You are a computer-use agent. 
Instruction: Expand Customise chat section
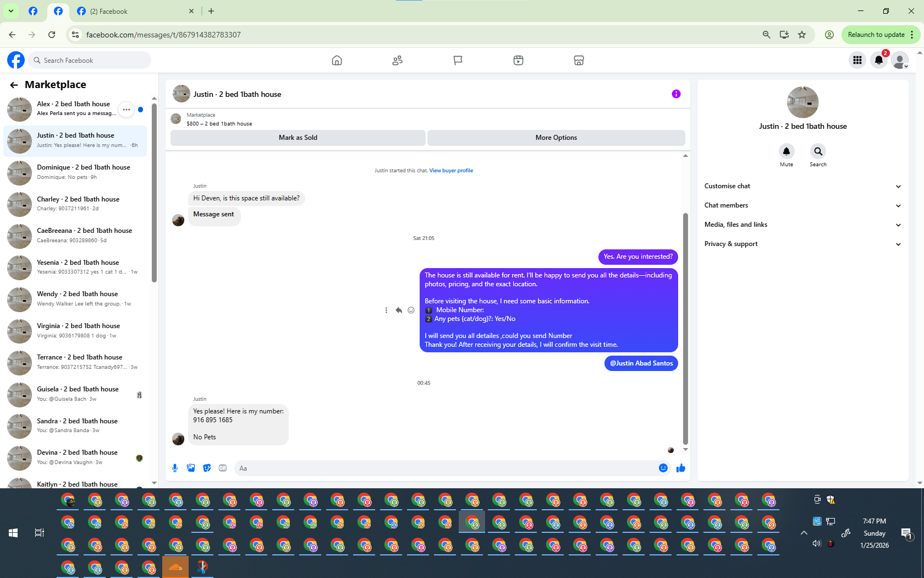point(802,186)
